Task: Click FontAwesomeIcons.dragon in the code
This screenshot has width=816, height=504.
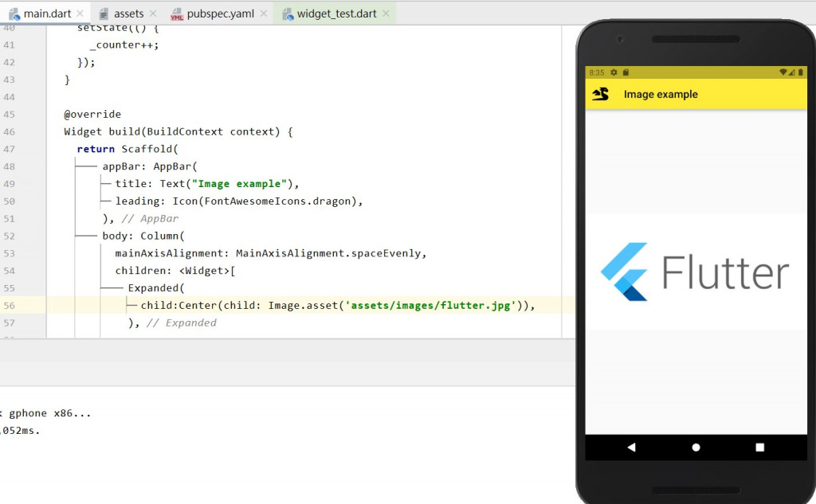Action: click(280, 201)
